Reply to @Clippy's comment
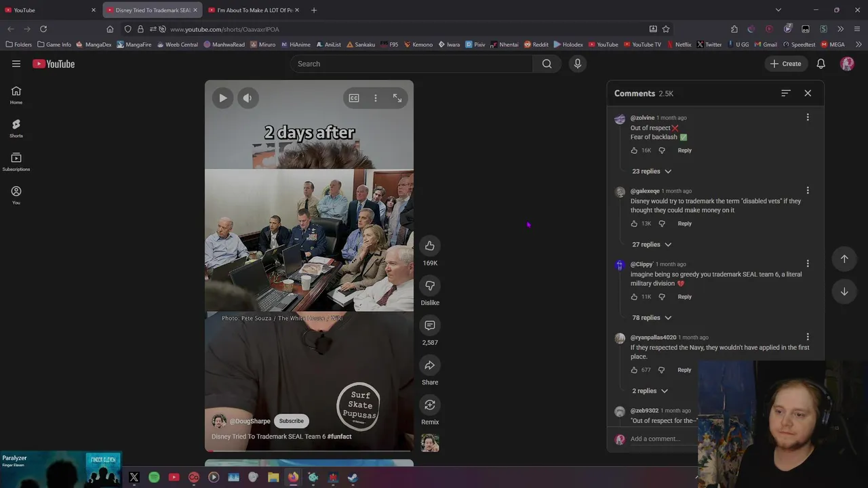This screenshot has width=868, height=488. tap(685, 297)
